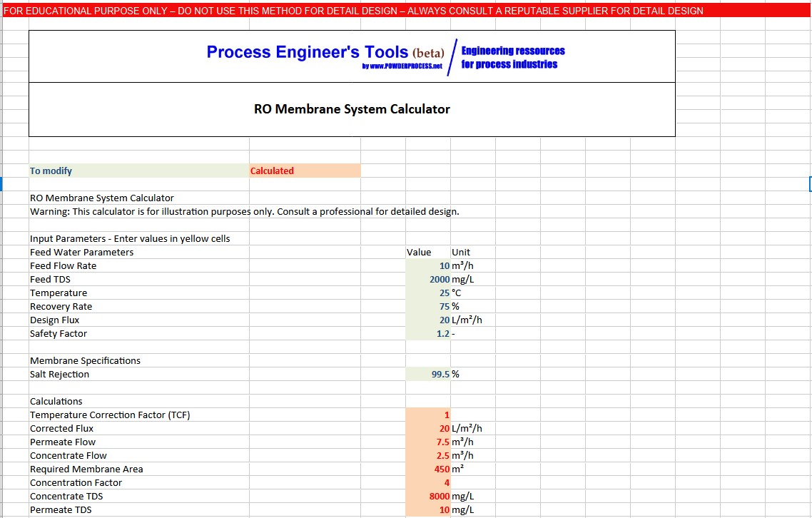
Task: Click the RO Membrane System Calculator title box
Action: pos(351,108)
